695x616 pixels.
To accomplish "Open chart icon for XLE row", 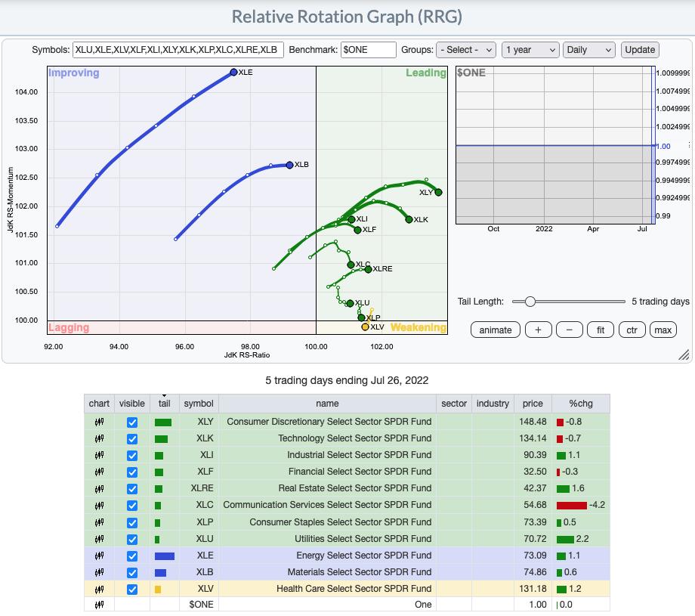I will click(x=99, y=556).
